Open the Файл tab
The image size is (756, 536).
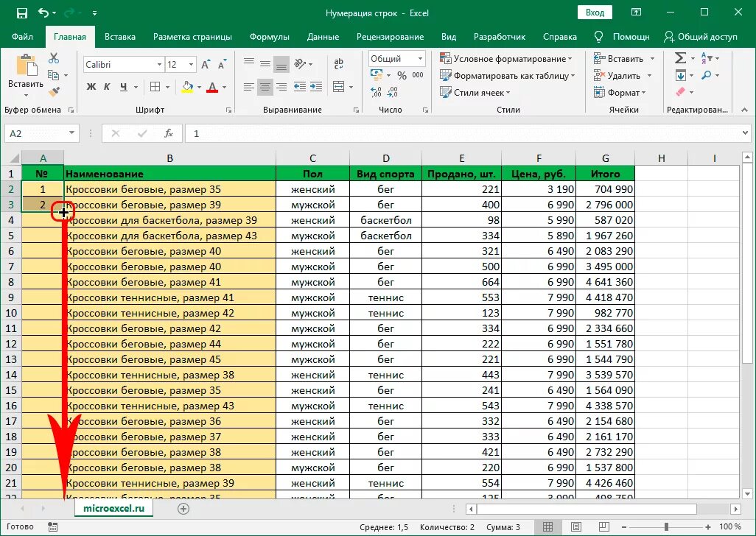(x=22, y=37)
